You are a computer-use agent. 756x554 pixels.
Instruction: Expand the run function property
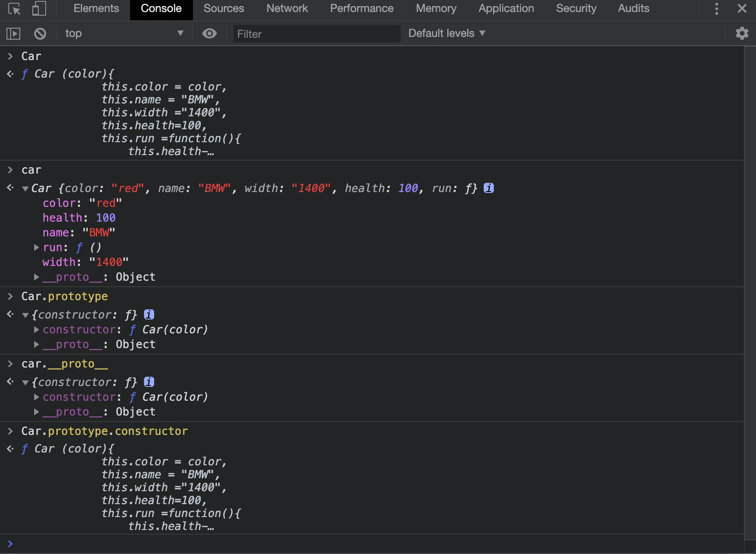pyautogui.click(x=36, y=247)
